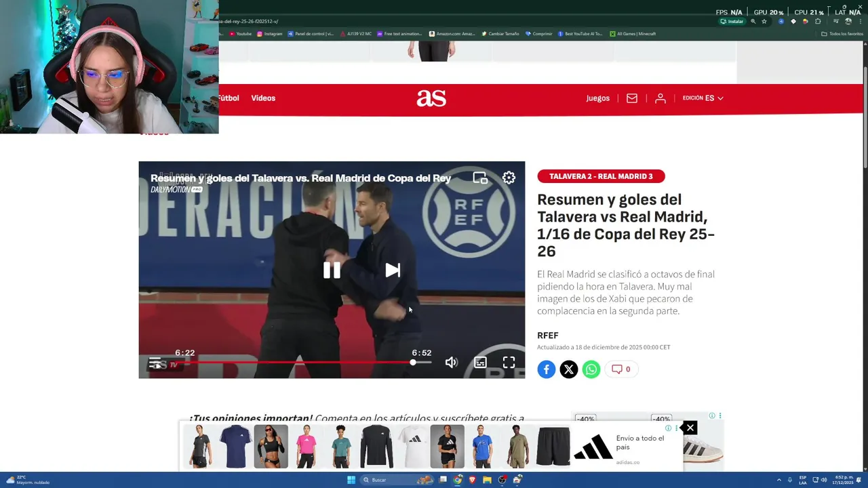Screen dimensions: 868x488
Task: Open the Todos los favoritos folder
Action: coord(842,34)
